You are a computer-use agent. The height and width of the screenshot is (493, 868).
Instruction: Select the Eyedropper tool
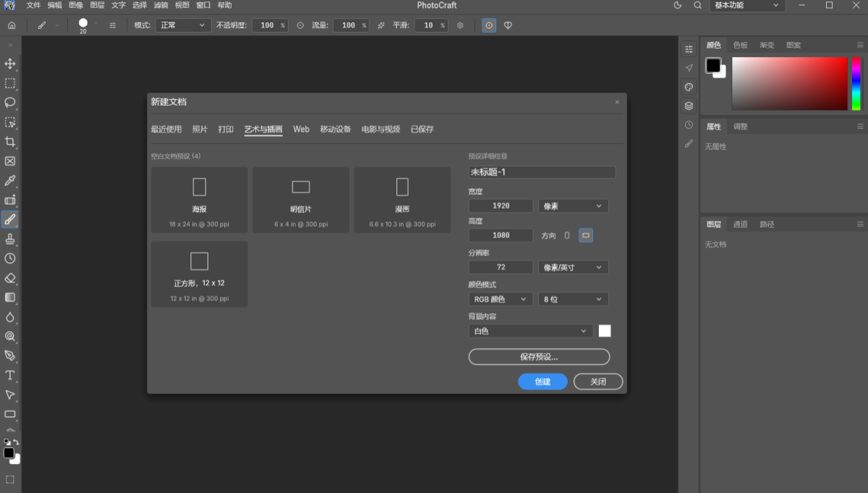tap(10, 180)
